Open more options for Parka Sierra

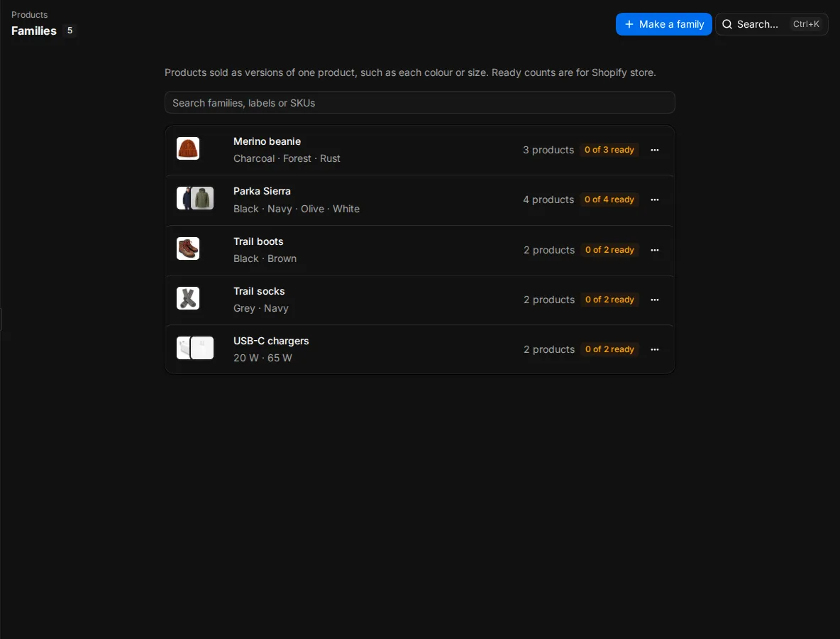654,200
